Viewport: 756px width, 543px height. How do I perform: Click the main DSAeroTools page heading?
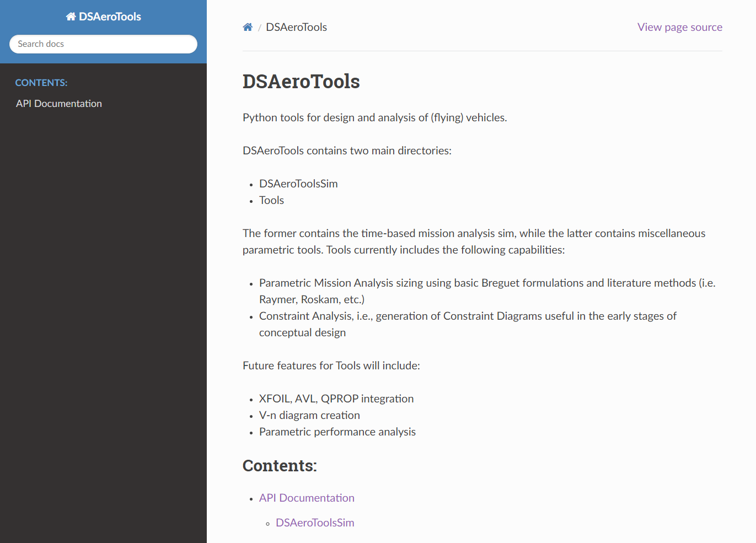click(301, 82)
